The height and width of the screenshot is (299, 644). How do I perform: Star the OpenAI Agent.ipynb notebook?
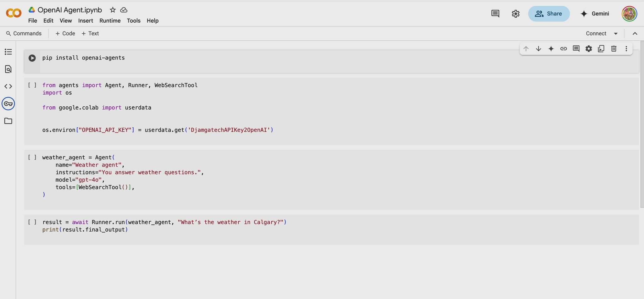pyautogui.click(x=113, y=10)
